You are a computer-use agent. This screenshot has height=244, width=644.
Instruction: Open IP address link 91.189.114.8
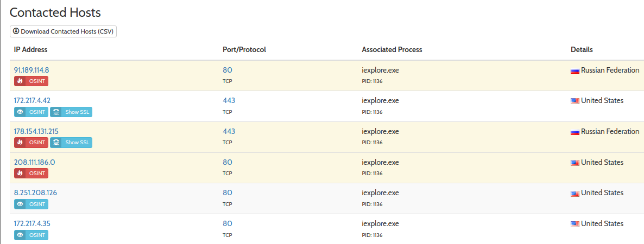pos(31,70)
